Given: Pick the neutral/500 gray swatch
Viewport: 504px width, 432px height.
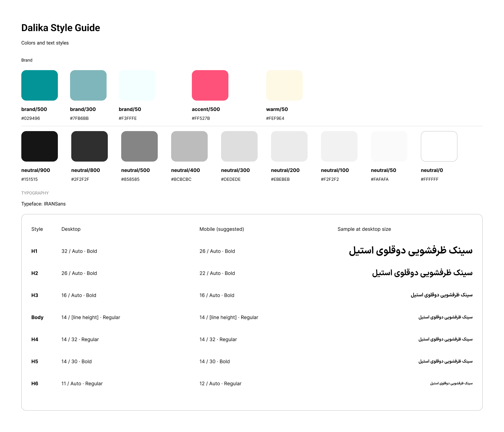Looking at the screenshot, I should 139,146.
